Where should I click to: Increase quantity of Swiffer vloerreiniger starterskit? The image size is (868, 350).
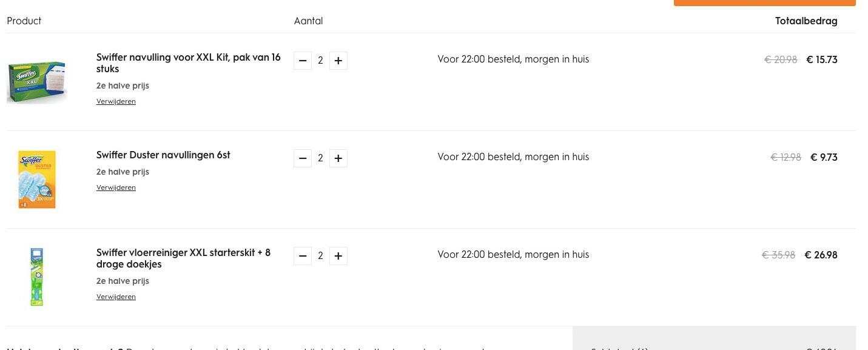tap(338, 256)
